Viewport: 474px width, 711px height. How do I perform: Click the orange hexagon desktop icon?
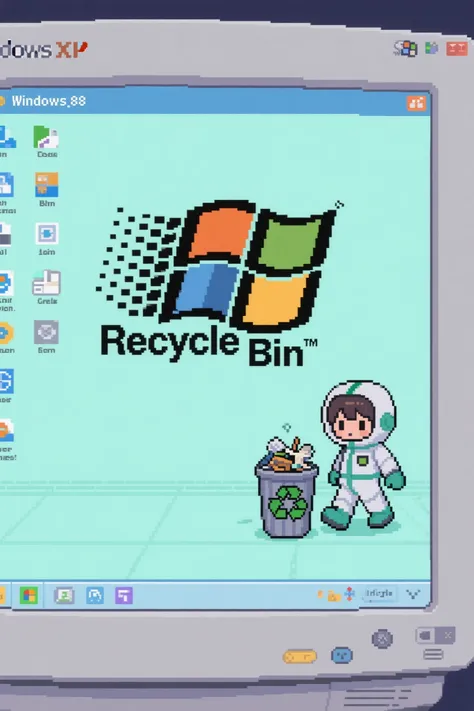click(5, 334)
